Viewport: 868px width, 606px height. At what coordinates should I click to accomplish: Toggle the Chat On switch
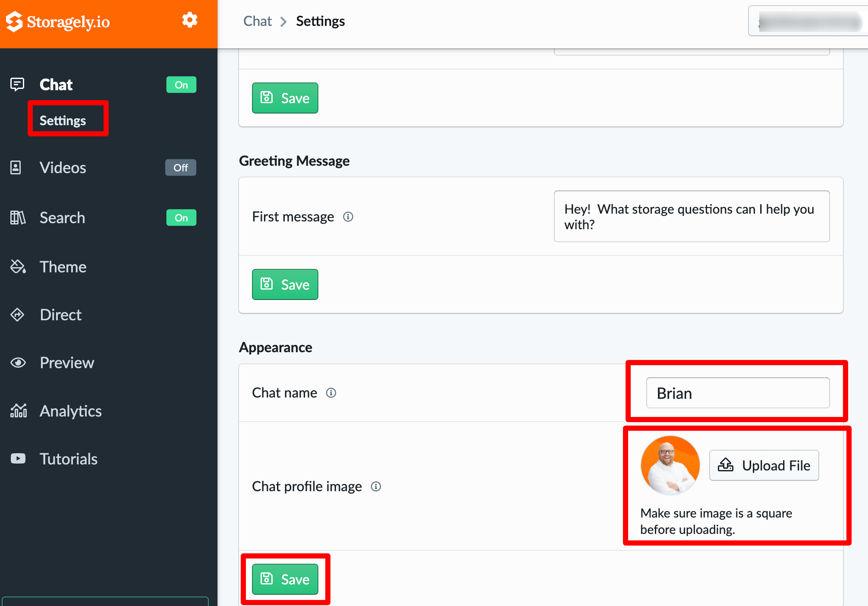(x=181, y=85)
